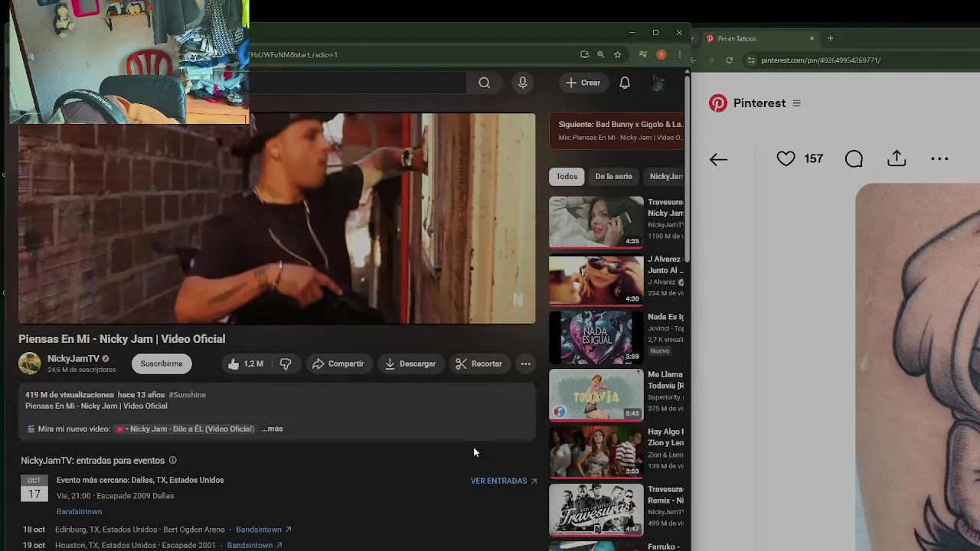This screenshot has width=980, height=551.
Task: Like the Pinterest pin with the heart icon
Action: [x=786, y=158]
